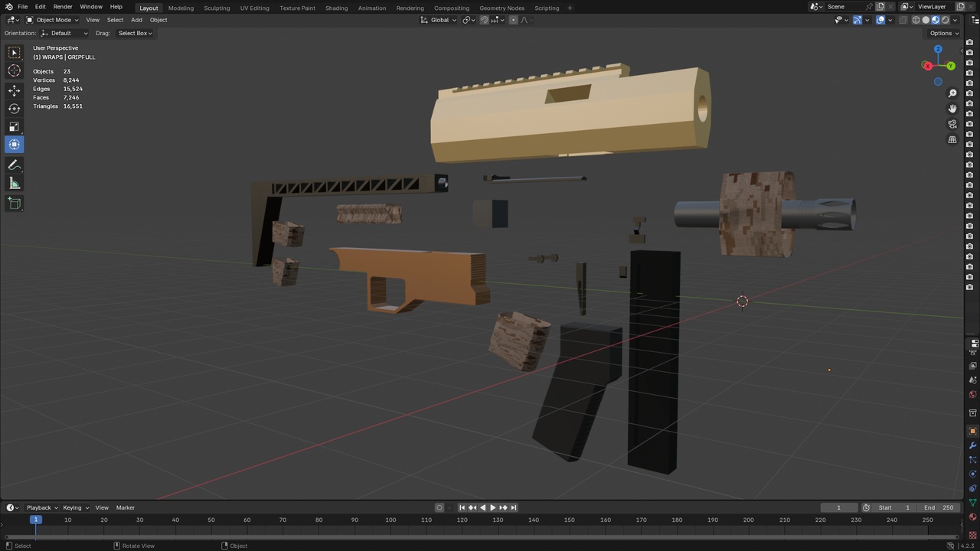Select the Add Cube tool
980x551 pixels.
(x=15, y=204)
